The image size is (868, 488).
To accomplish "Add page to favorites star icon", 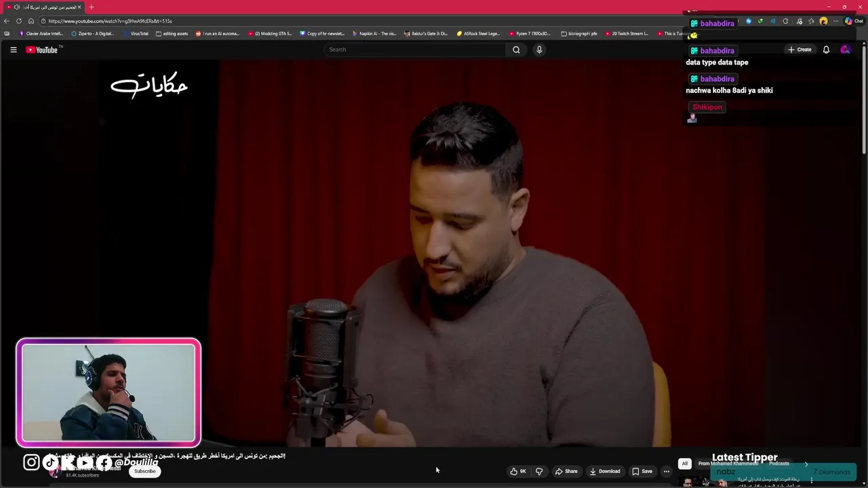I will [x=811, y=21].
